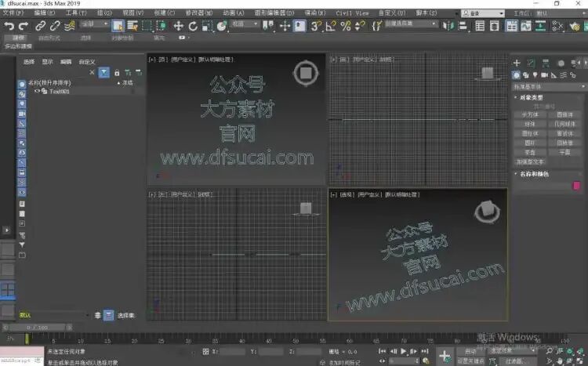Click the Redo arrow in the main toolbar
588x366 pixels.
click(24, 26)
